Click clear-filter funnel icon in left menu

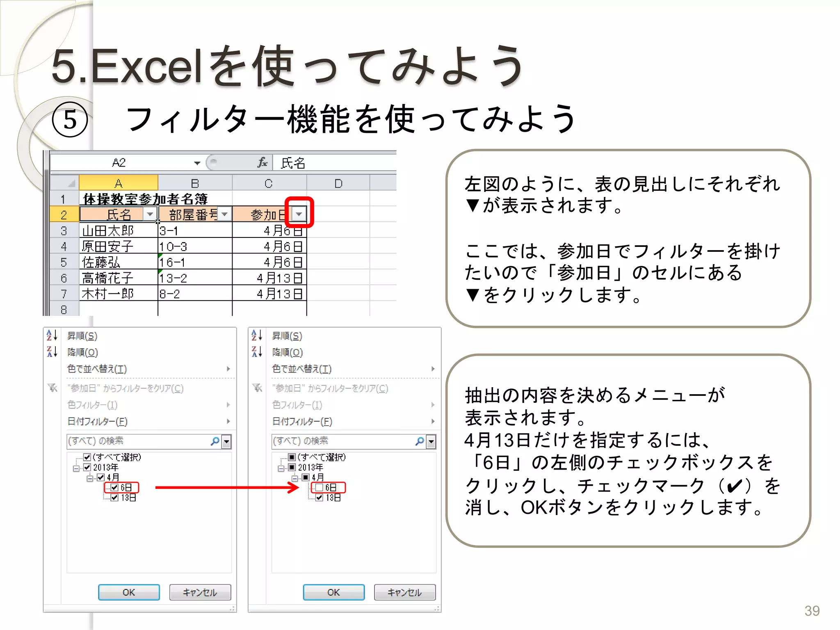[x=52, y=388]
